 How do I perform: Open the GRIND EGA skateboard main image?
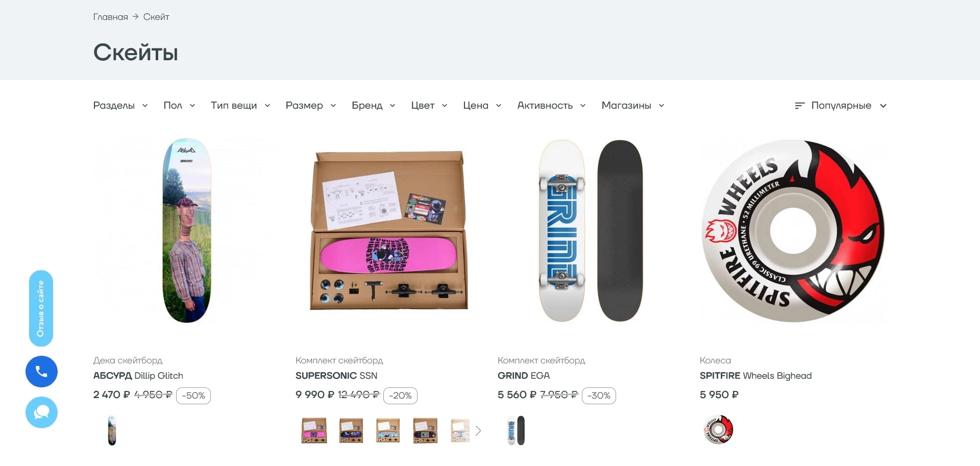tap(591, 231)
